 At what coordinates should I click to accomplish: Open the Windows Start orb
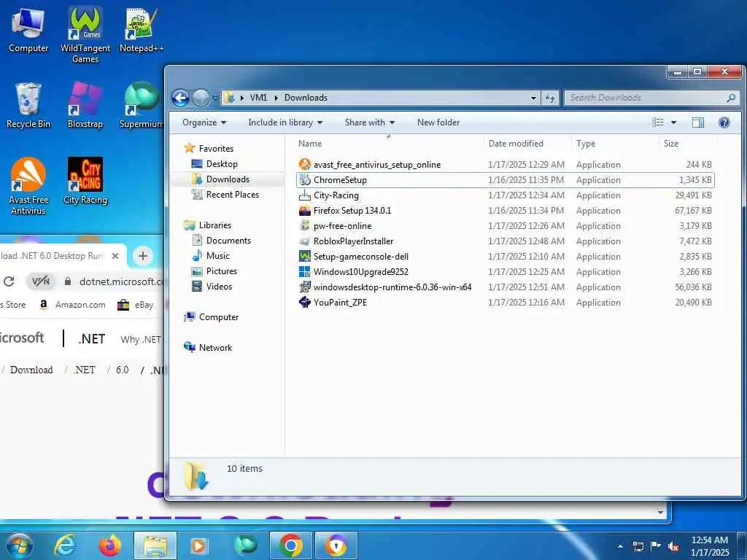[19, 545]
